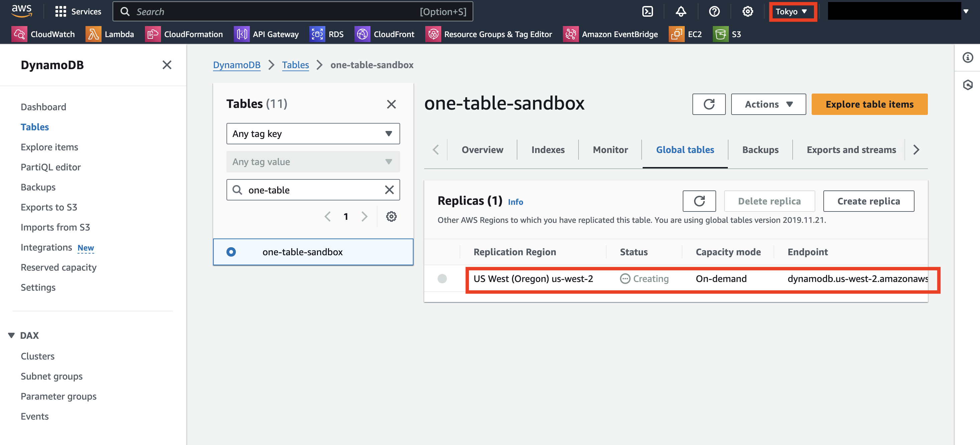Viewport: 980px width, 445px height.
Task: Launch CloudShell terminal icon
Action: pyautogui.click(x=647, y=11)
